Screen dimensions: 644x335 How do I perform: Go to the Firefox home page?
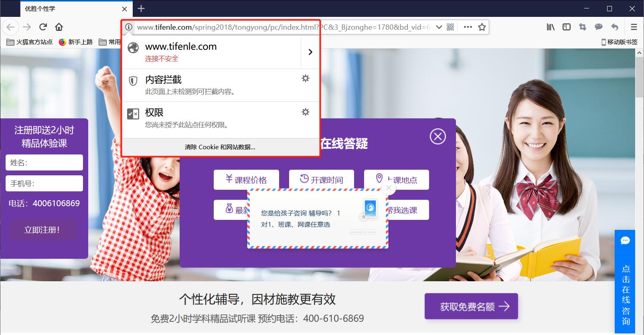pos(59,27)
